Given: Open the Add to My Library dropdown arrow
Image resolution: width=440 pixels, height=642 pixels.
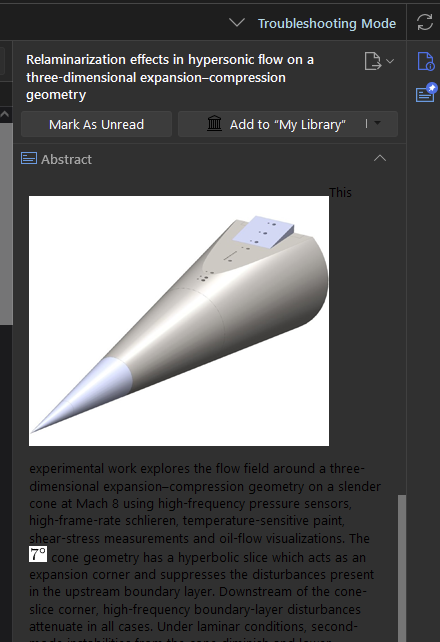Looking at the screenshot, I should [x=378, y=123].
